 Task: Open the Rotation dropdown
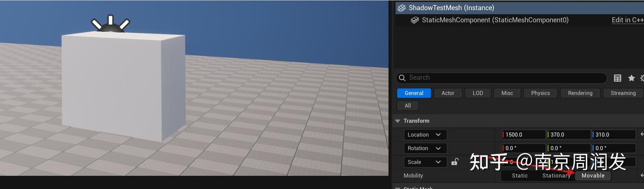425,148
